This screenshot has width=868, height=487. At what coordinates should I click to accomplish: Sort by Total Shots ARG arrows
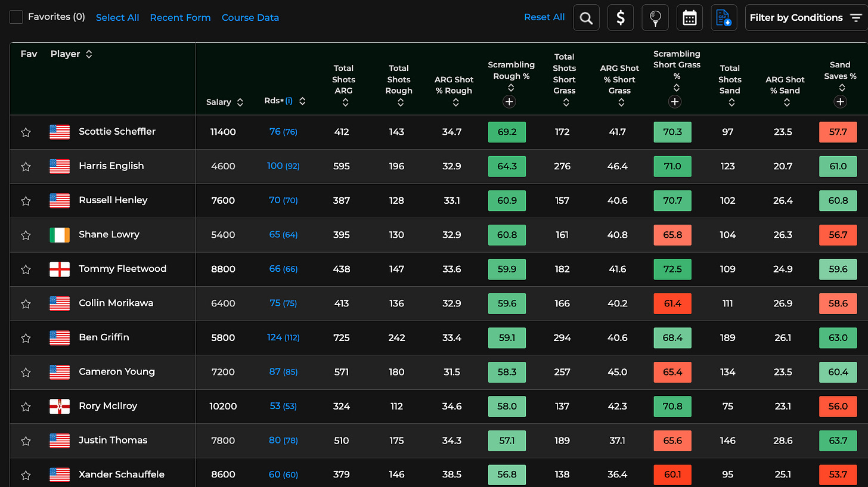tap(345, 103)
